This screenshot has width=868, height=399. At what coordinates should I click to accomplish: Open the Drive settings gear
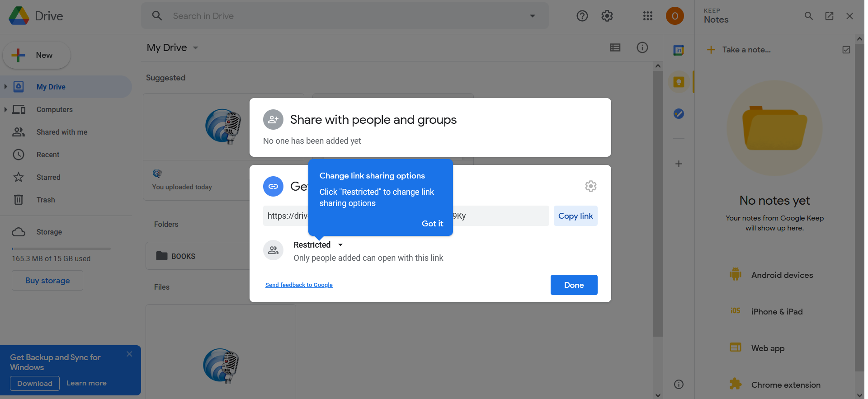coord(607,16)
